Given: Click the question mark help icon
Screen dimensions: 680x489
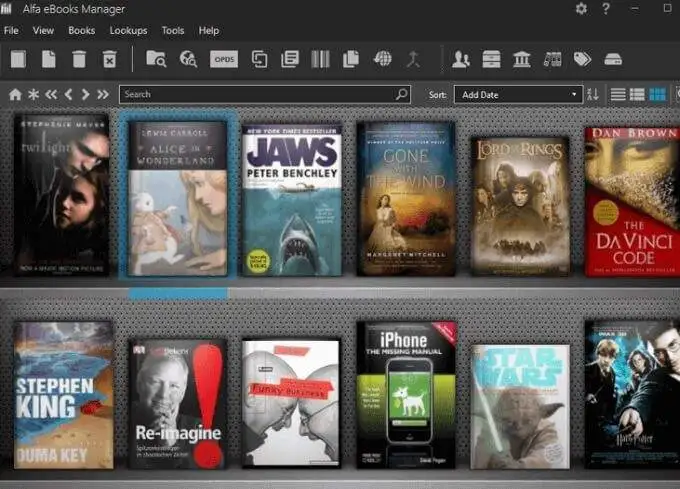Looking at the screenshot, I should [606, 8].
